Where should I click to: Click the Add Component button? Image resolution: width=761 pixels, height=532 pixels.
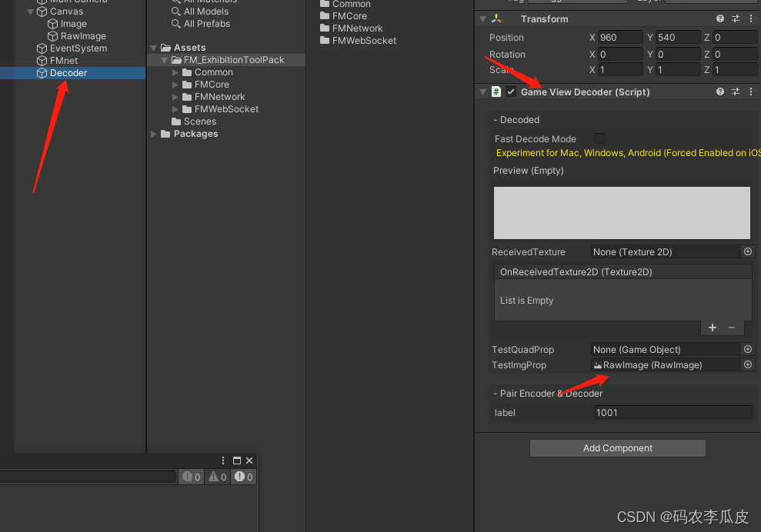[x=617, y=447]
